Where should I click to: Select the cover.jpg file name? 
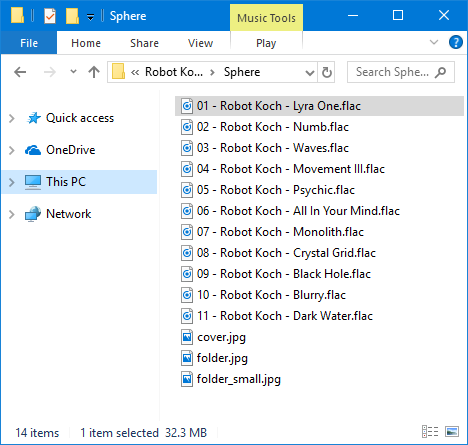point(221,337)
